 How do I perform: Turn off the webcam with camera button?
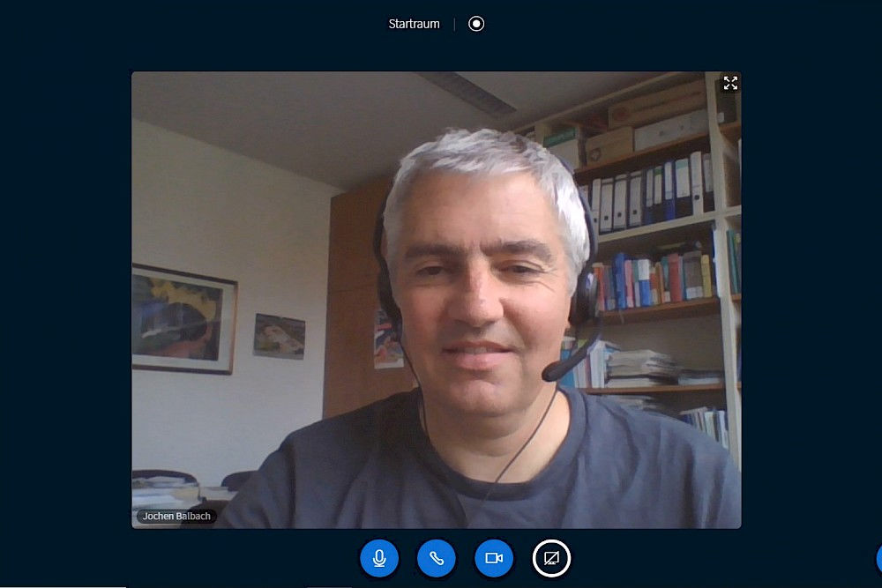coord(494,558)
